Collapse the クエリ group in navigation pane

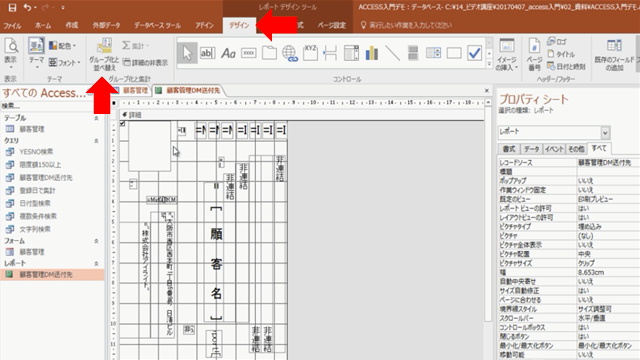[96, 141]
